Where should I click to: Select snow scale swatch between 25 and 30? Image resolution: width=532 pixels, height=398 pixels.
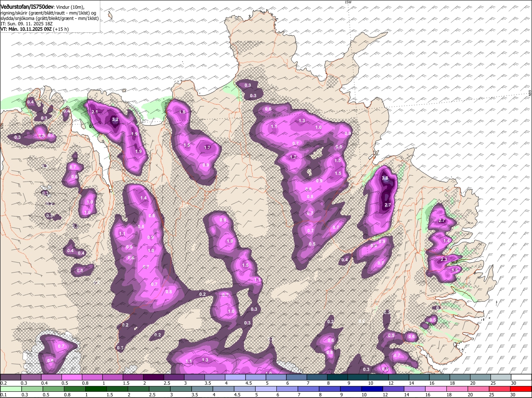[x=501, y=377]
